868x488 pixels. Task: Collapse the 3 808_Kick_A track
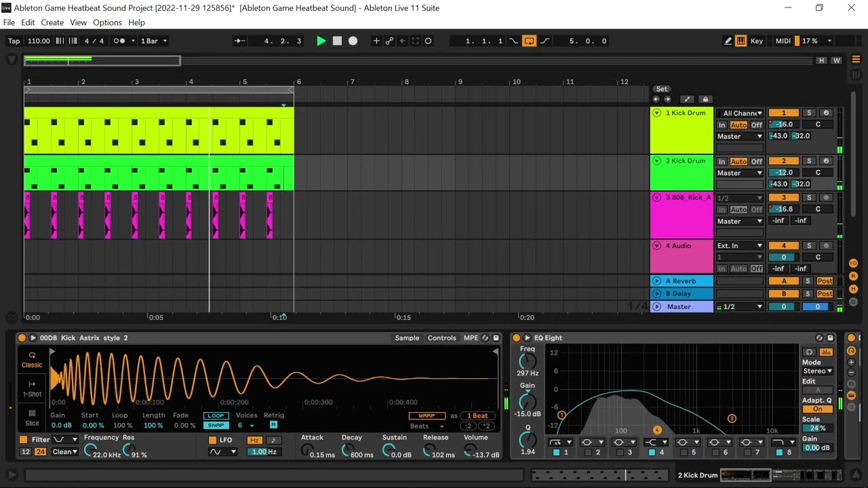[656, 197]
